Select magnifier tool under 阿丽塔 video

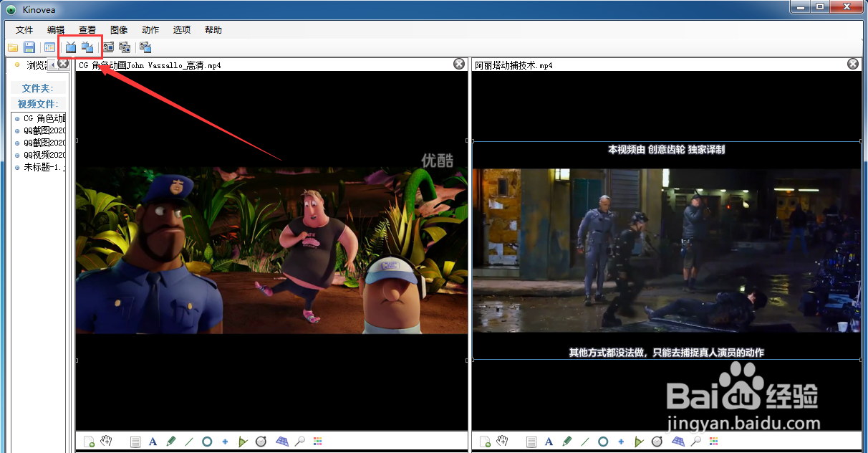tap(696, 442)
